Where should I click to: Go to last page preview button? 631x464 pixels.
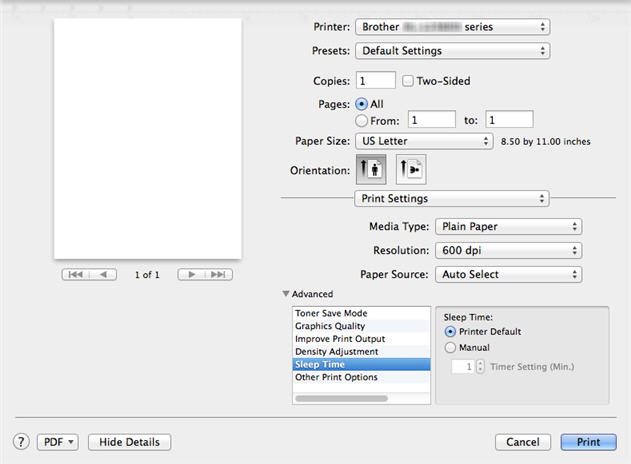pos(219,274)
